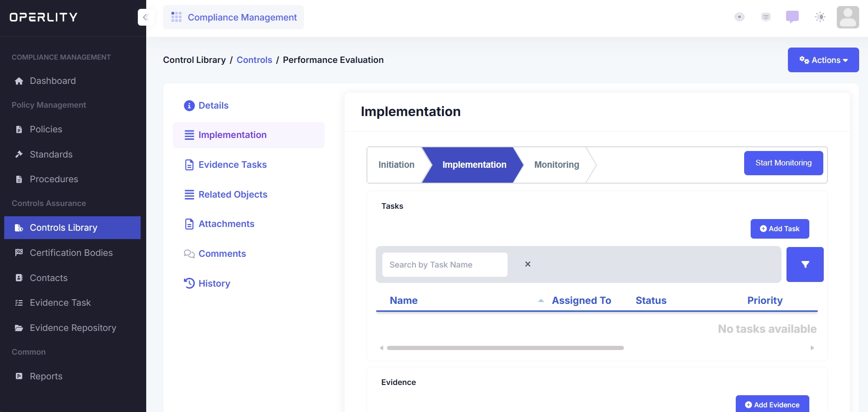Clear the task search with X icon

(x=528, y=264)
